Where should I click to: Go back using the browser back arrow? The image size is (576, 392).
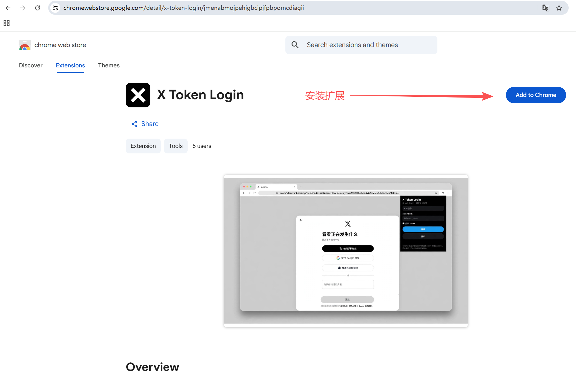(8, 8)
